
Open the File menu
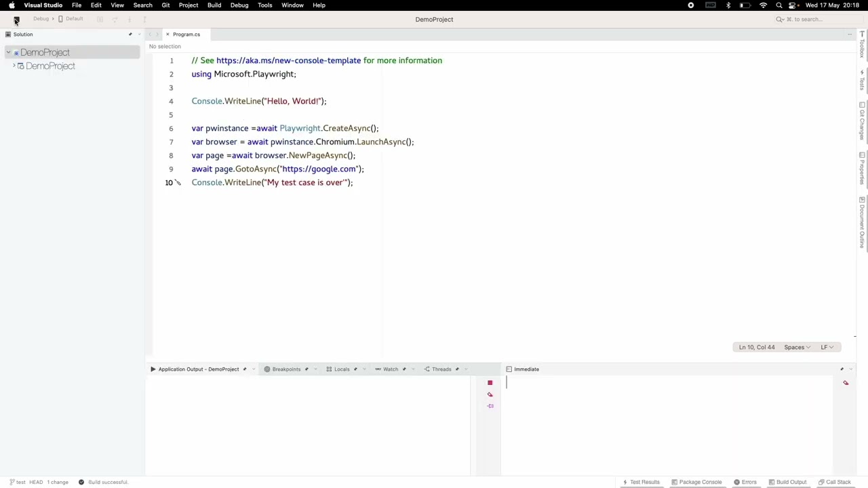77,5
